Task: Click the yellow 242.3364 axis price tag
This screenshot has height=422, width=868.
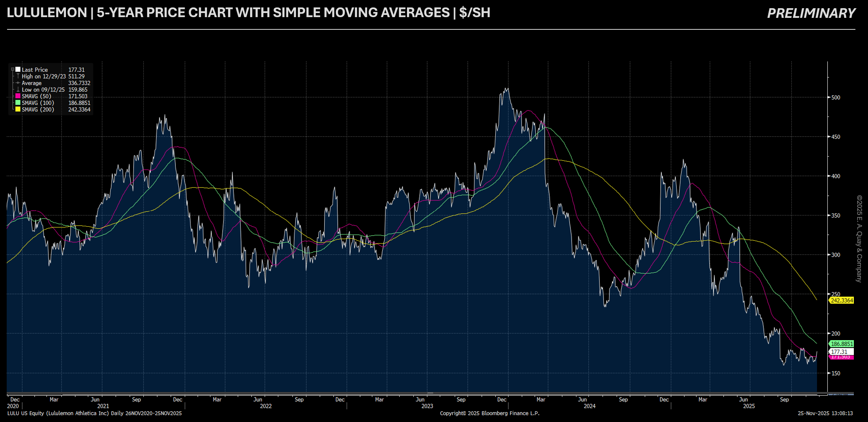Action: [x=842, y=300]
